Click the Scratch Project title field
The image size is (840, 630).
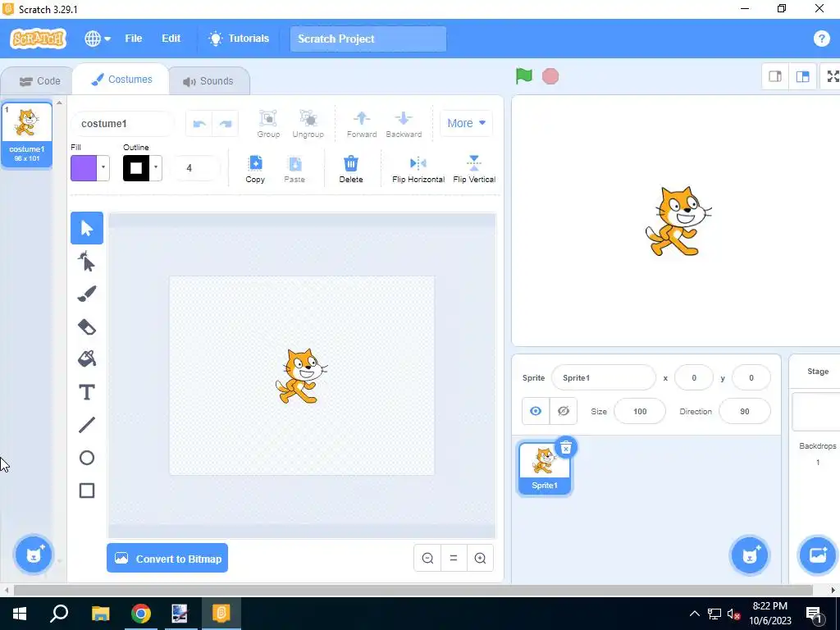tap(368, 39)
